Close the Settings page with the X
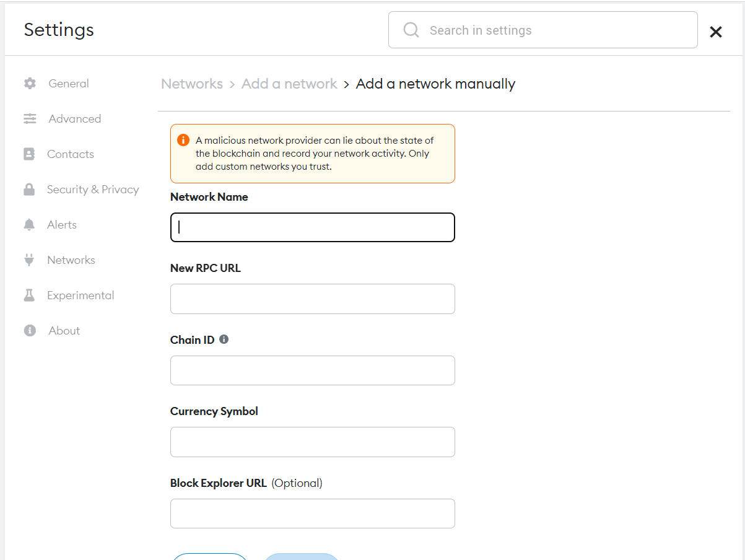The height and width of the screenshot is (560, 745). (716, 32)
